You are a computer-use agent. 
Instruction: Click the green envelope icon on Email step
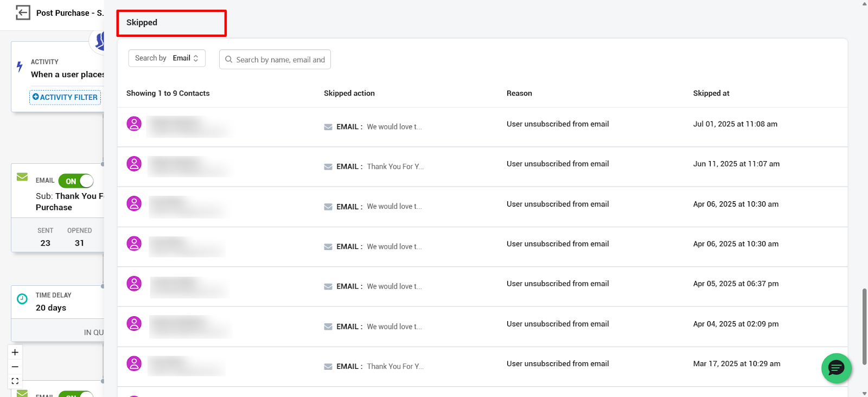click(22, 177)
